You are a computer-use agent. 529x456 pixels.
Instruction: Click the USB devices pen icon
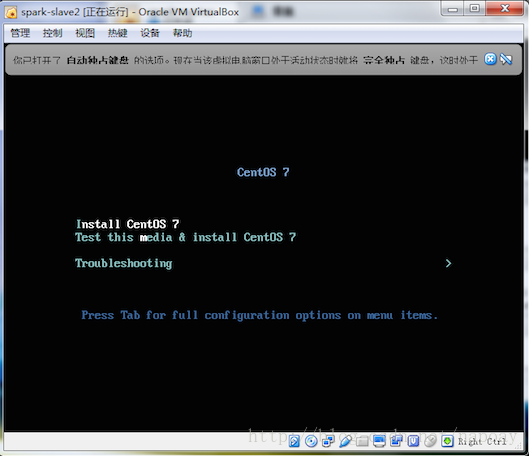345,441
